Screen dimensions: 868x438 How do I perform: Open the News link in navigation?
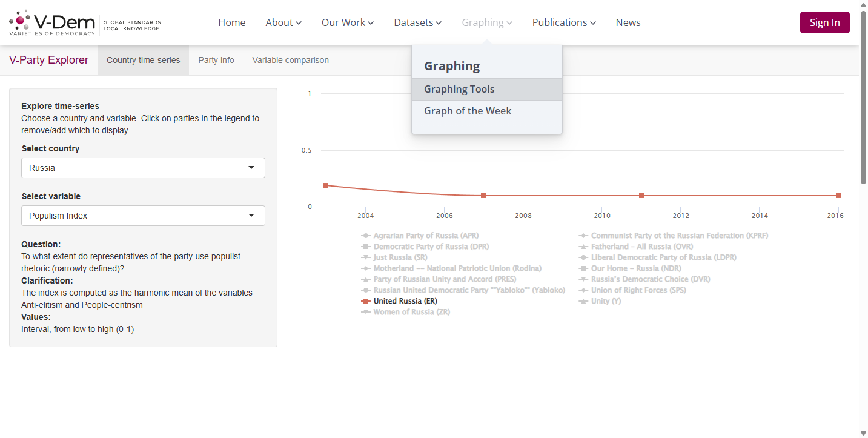[628, 22]
